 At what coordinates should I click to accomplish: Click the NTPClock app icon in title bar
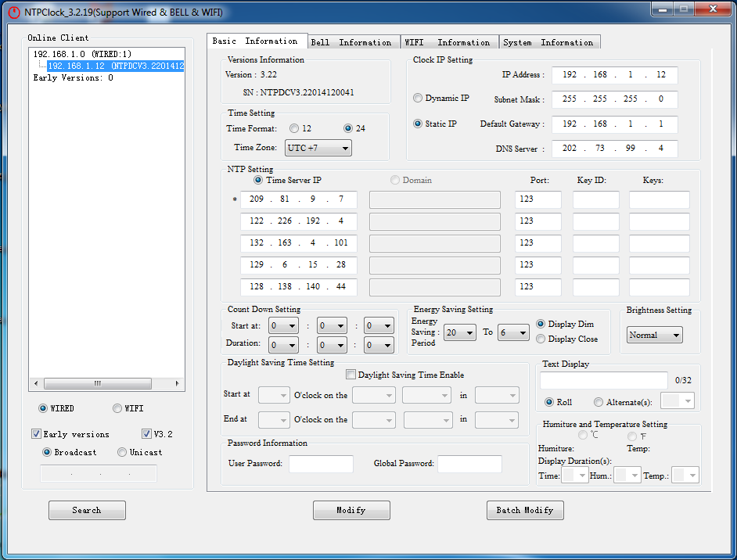pyautogui.click(x=13, y=12)
